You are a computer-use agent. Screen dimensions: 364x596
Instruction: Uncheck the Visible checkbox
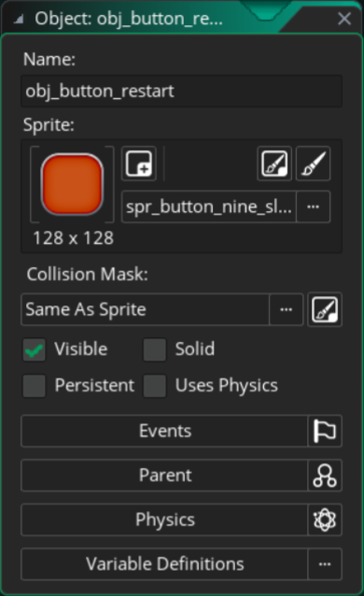pos(35,349)
